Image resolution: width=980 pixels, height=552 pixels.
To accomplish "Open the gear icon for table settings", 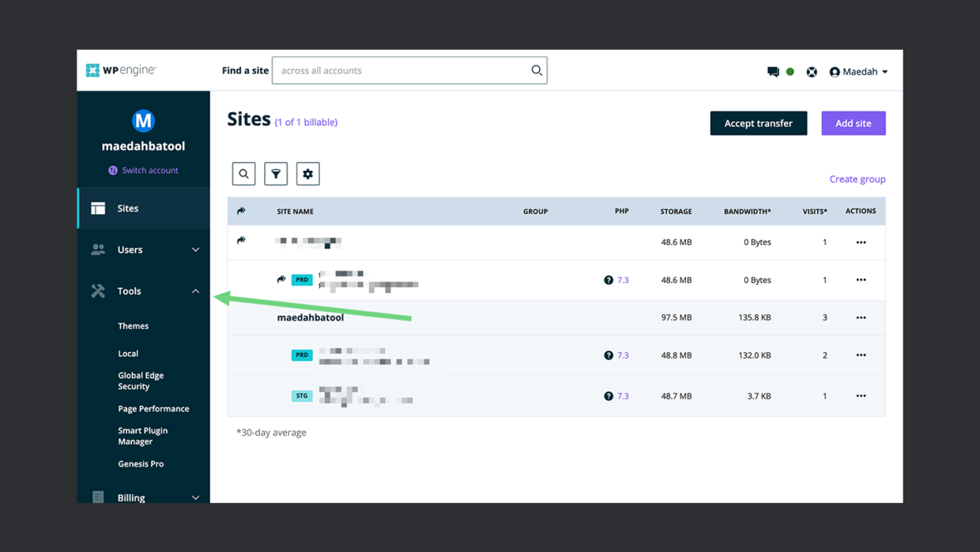I will (307, 173).
